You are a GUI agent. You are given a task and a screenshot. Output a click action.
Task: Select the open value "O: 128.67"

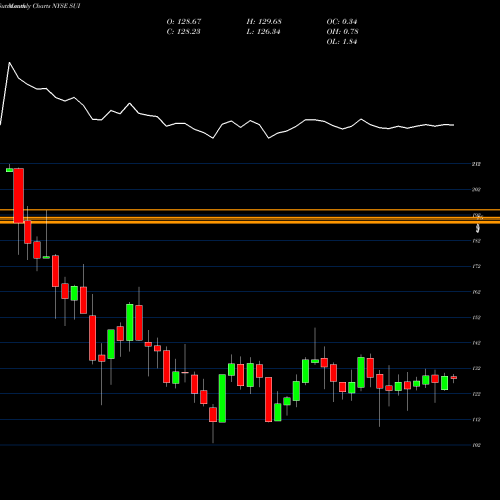184,22
